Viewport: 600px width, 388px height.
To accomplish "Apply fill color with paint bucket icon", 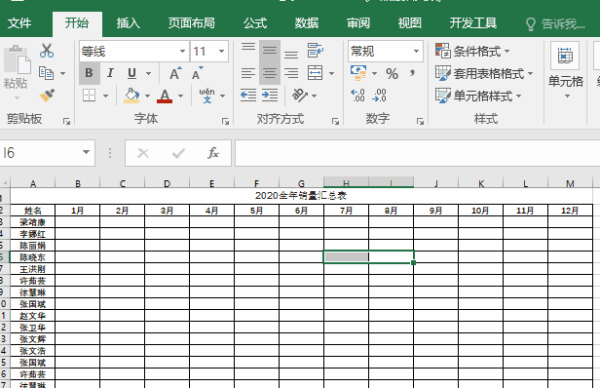I will 132,95.
